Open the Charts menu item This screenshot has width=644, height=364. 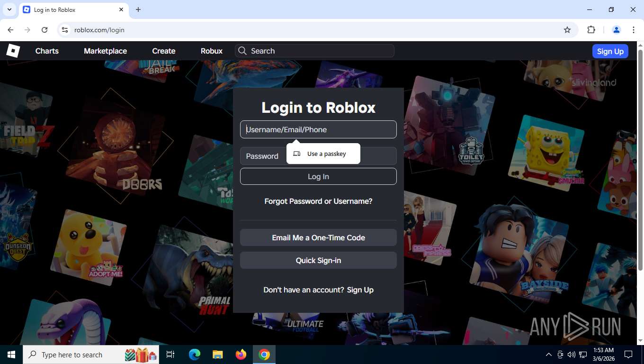[x=47, y=51]
